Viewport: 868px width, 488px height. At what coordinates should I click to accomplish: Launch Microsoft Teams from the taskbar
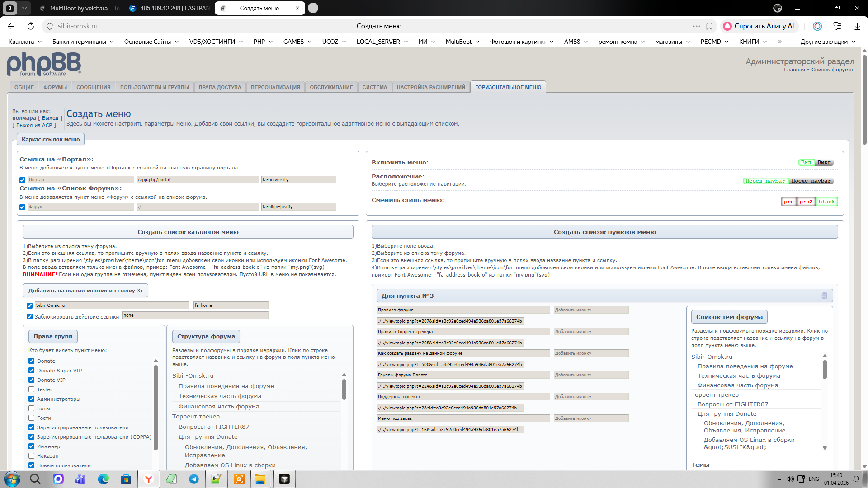click(x=80, y=479)
